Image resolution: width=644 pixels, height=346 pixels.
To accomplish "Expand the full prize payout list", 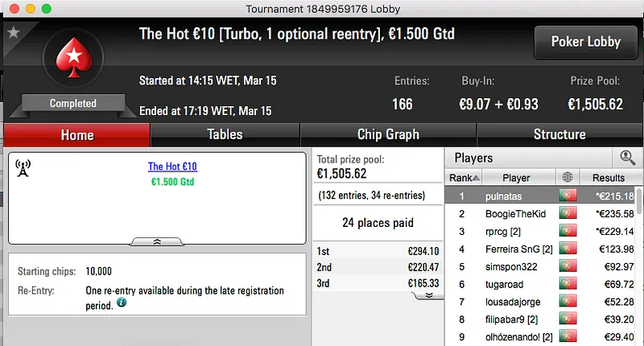I will tap(428, 295).
